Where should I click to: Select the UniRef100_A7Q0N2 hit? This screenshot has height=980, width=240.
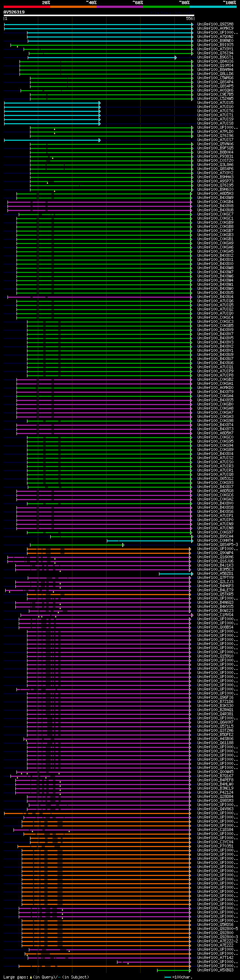coord(215,37)
